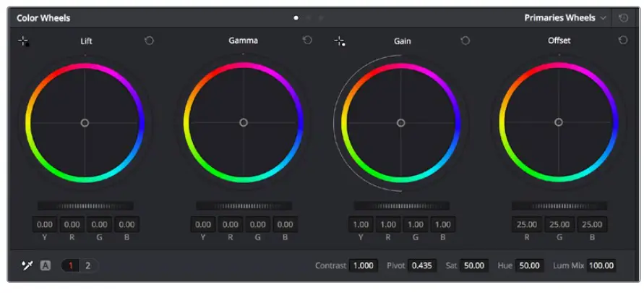This screenshot has width=644, height=293.
Task: Click the Gamma color wheel center point
Action: (x=243, y=122)
